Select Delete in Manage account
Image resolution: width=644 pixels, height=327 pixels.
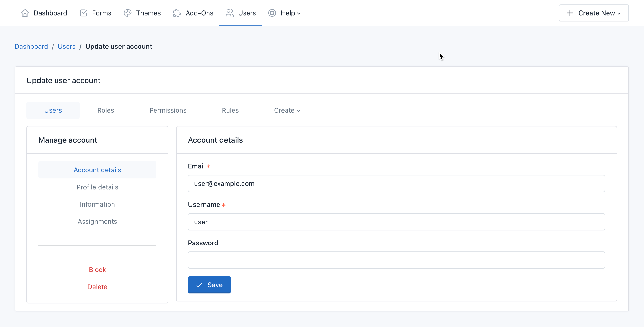[97, 287]
